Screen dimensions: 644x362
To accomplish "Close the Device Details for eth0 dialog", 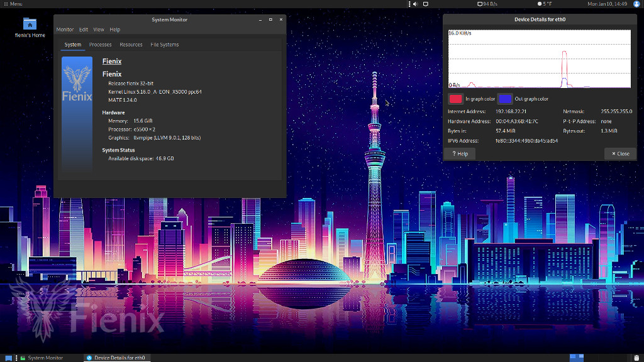I will (620, 154).
